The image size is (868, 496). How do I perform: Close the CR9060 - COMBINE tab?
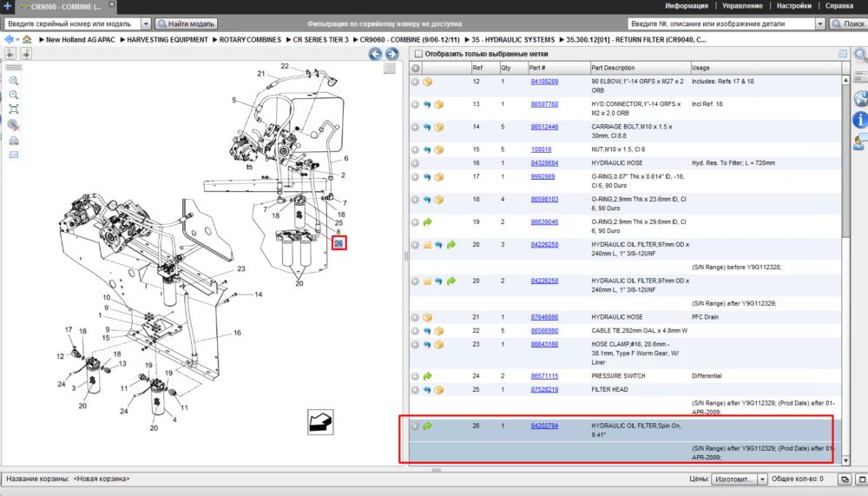pos(111,4)
